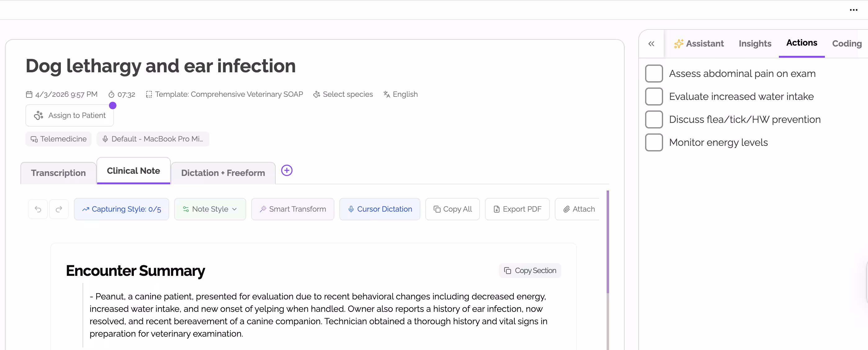Click into the Encounter Summary paragraph text
868x350 pixels.
coord(319,315)
